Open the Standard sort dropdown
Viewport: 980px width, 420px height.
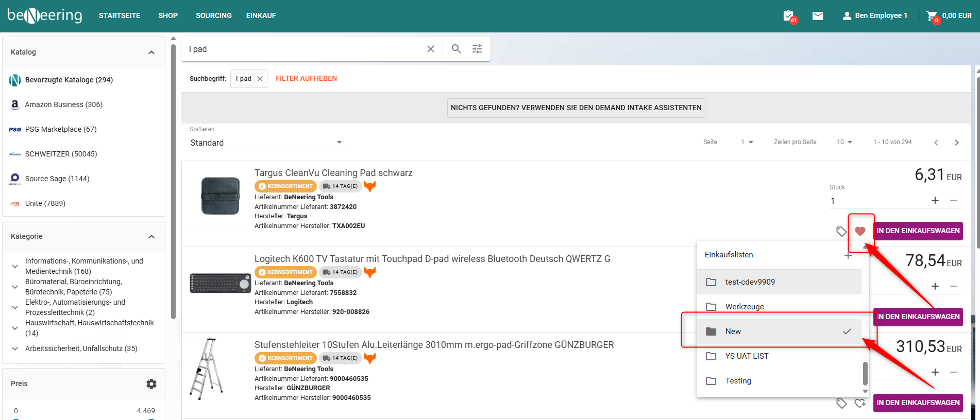266,143
